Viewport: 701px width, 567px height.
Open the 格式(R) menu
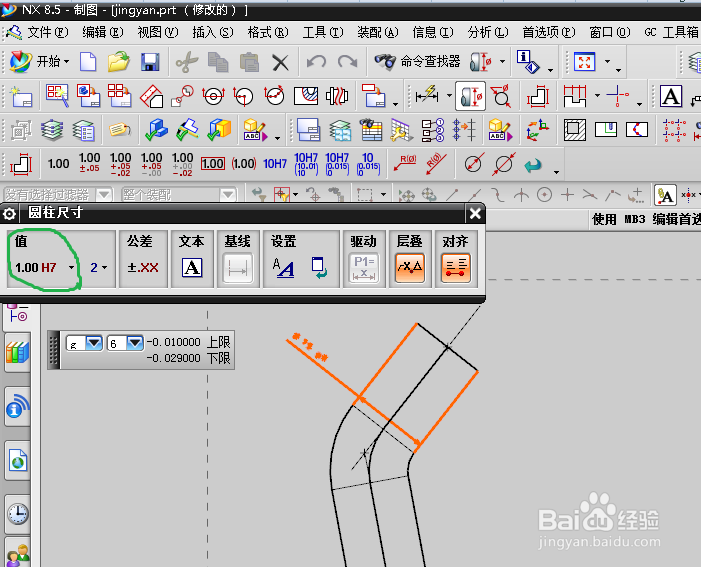tap(268, 32)
